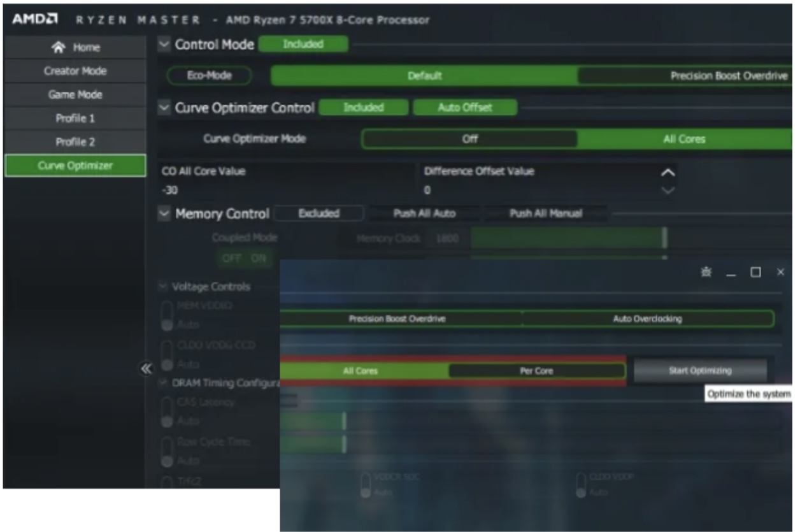Click the Memory Clock 1800 value
The image size is (800, 532).
(x=446, y=238)
